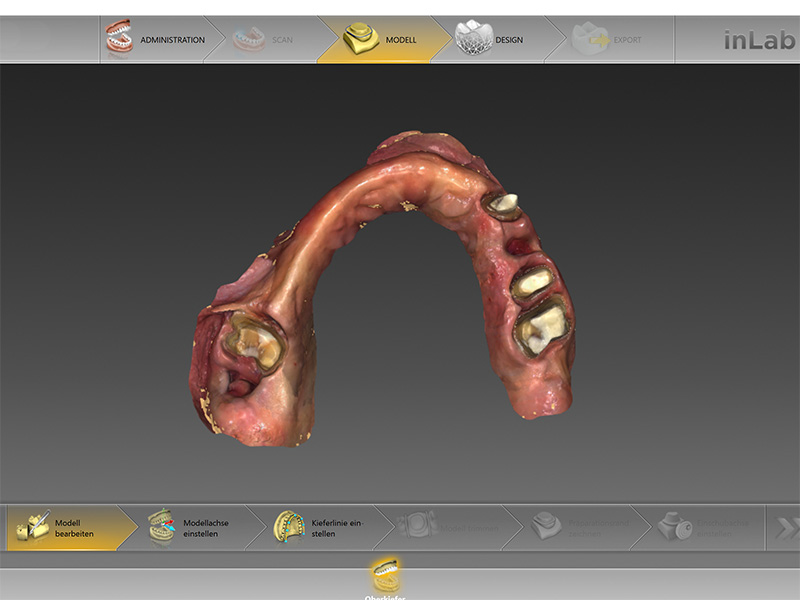Click the Kieferlinie einstellen arch icon

(288, 527)
